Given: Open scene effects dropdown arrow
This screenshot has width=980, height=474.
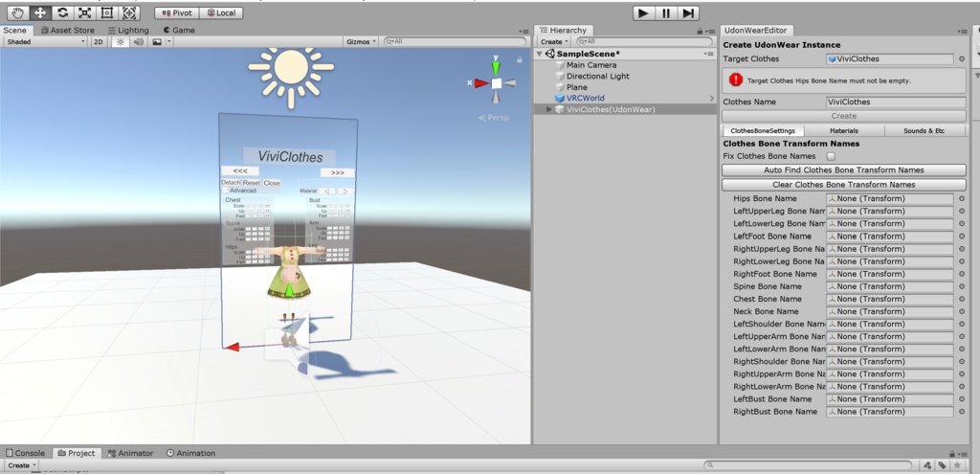Looking at the screenshot, I should pos(169,41).
